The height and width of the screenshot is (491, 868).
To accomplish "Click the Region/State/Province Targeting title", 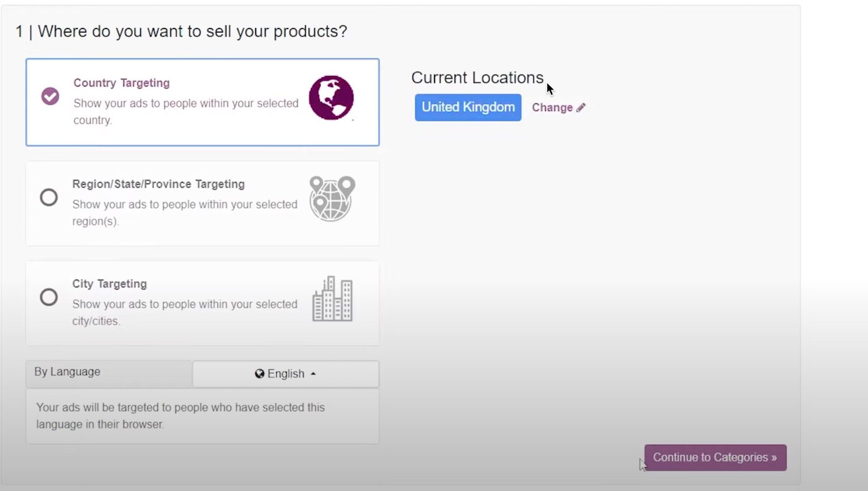I will (159, 184).
